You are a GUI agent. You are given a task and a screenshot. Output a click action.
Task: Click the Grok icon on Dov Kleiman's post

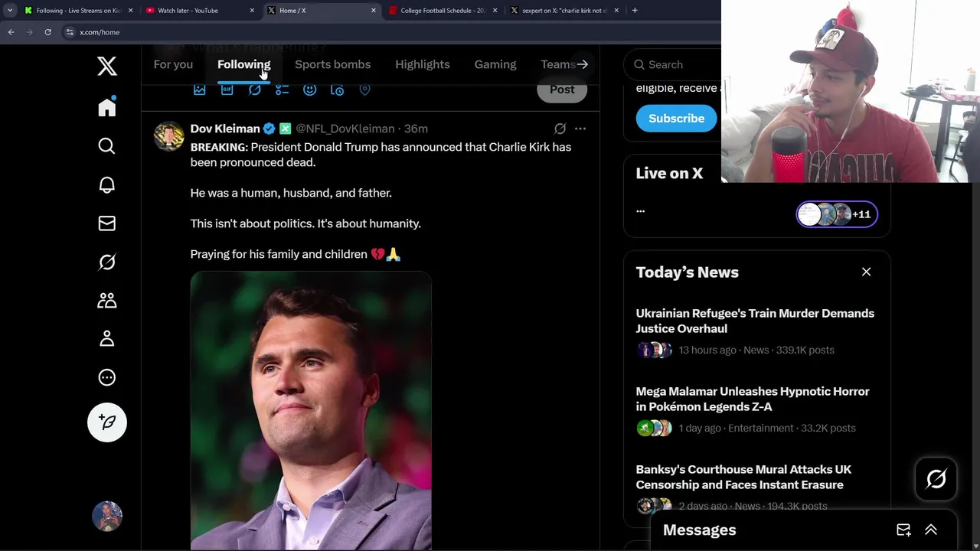tap(560, 129)
